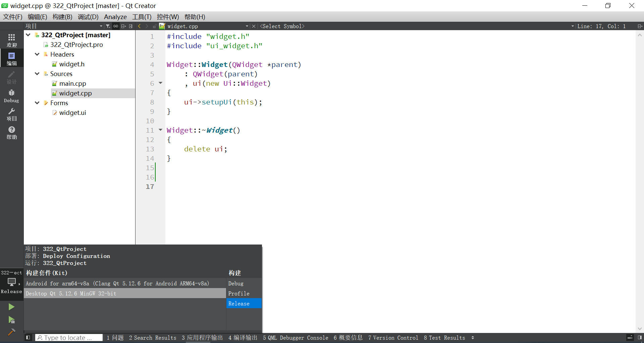Viewport: 644px width, 343px height.
Task: Close the project side panel icon
Action: point(131,26)
